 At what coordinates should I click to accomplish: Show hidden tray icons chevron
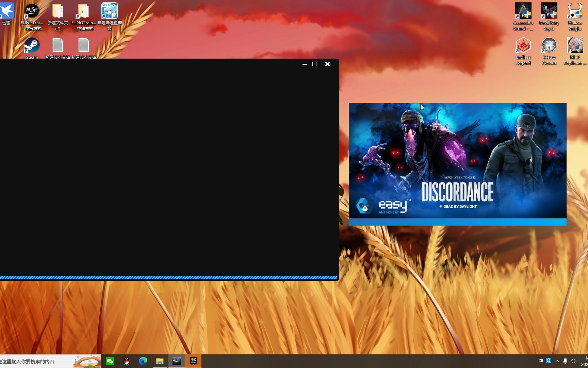pyautogui.click(x=557, y=361)
